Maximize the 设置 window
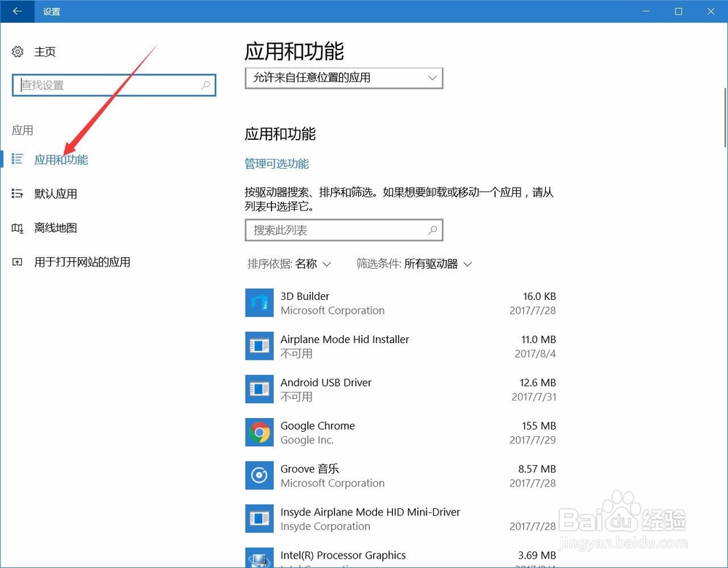This screenshot has width=728, height=568. [x=678, y=11]
